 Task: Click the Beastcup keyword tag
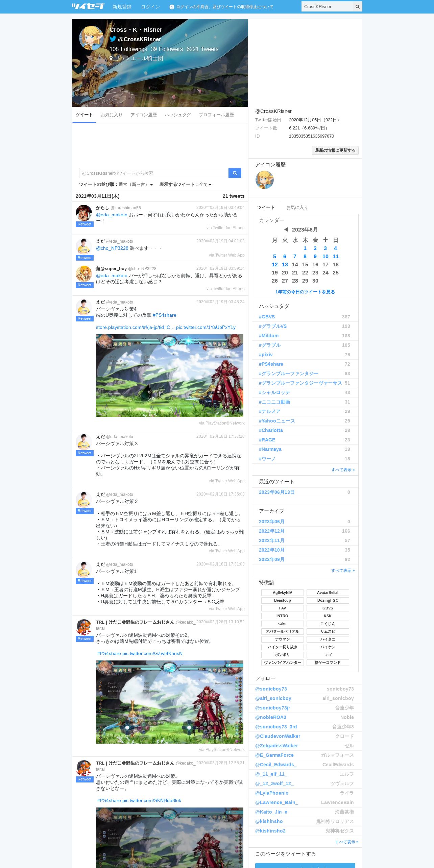click(x=283, y=600)
